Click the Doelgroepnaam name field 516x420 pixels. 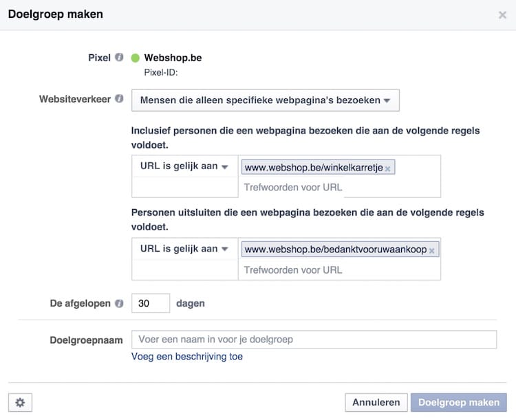[314, 340]
